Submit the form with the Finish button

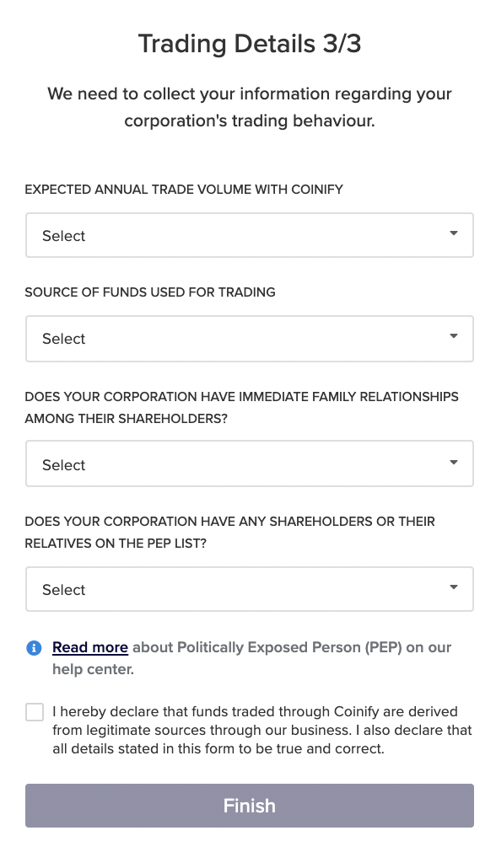(x=250, y=806)
